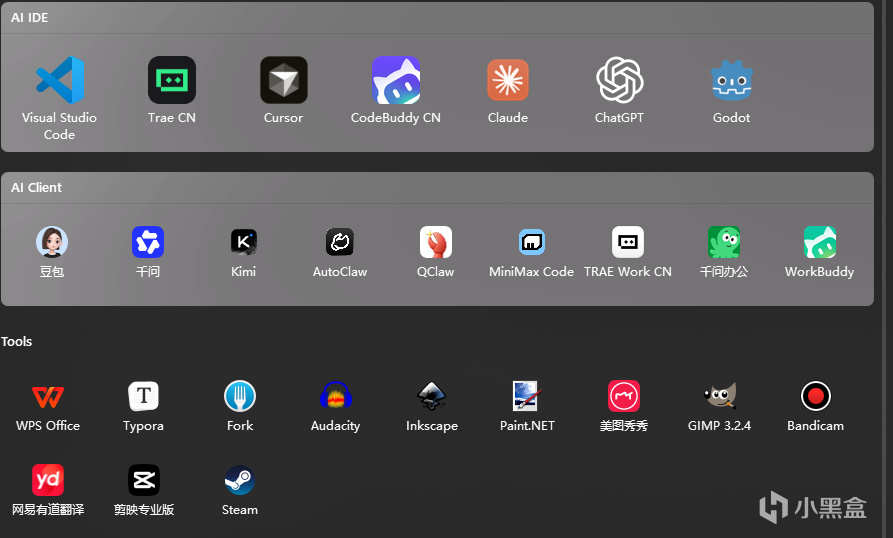Open the QClaw icon
893x538 pixels.
click(x=436, y=242)
